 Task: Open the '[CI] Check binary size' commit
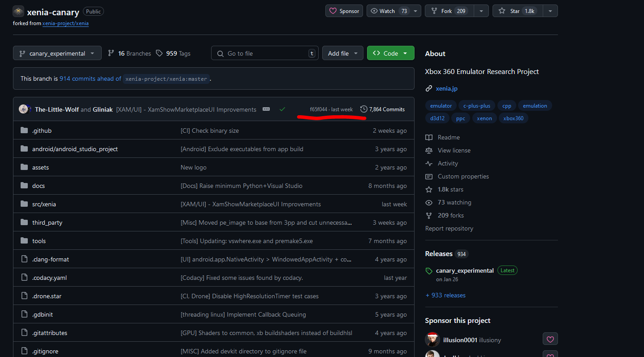tap(210, 131)
